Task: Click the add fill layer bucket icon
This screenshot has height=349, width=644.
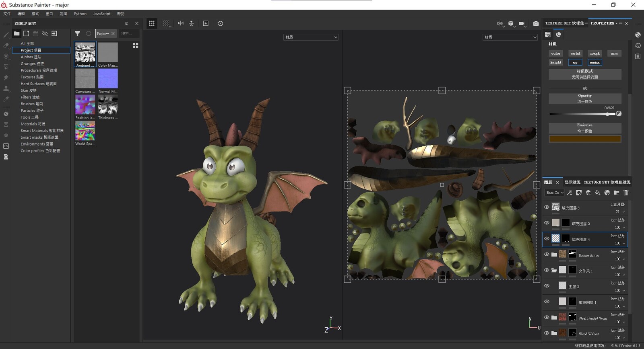Action: pos(598,193)
